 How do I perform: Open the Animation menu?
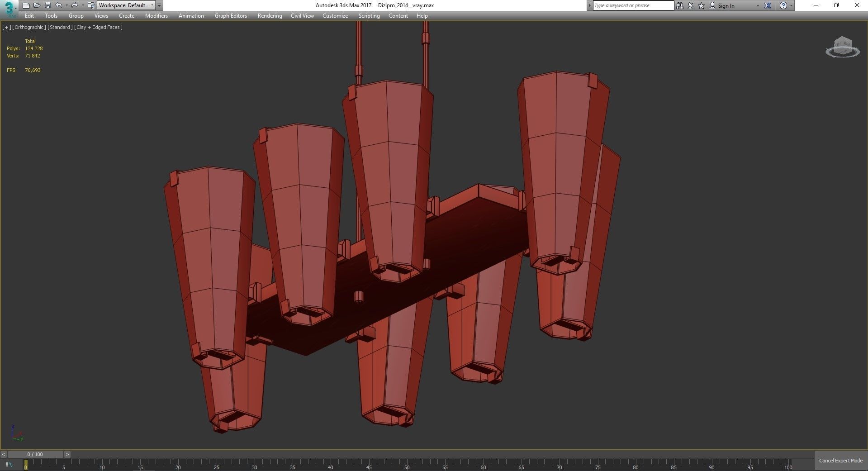191,16
